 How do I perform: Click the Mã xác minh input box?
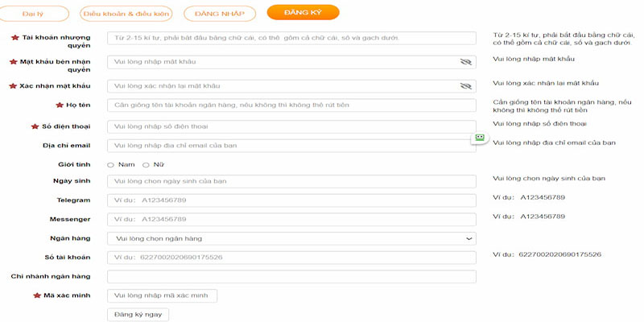coord(163,295)
